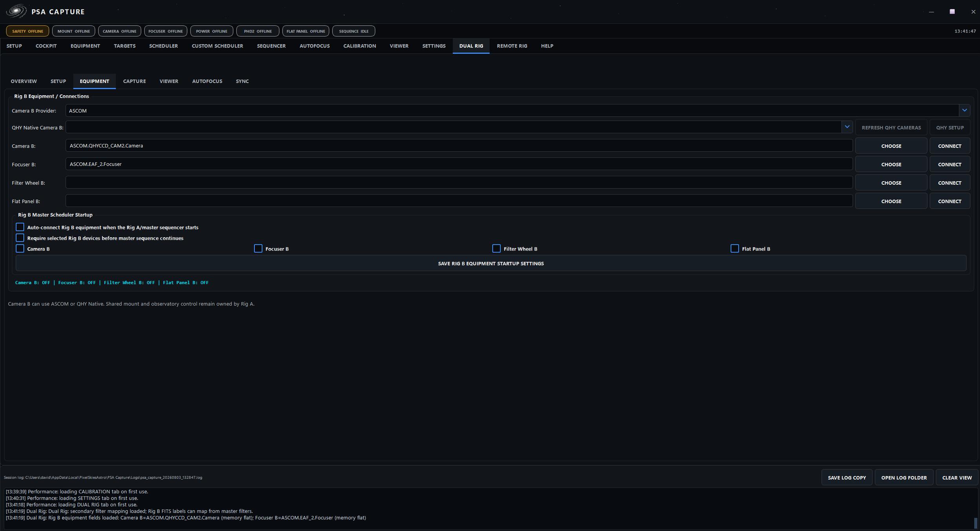The height and width of the screenshot is (531, 980).
Task: Choose a driver for Filter Wheel B
Action: [x=891, y=183]
